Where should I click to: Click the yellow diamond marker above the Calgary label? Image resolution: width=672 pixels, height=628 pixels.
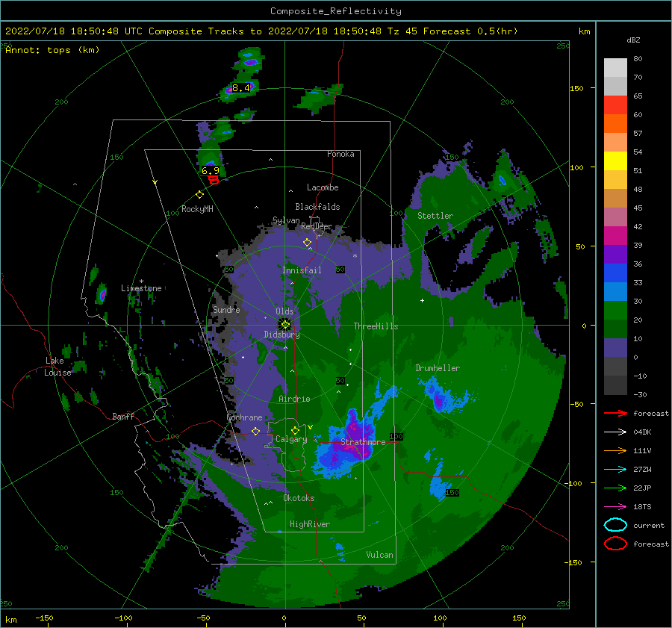click(x=295, y=430)
